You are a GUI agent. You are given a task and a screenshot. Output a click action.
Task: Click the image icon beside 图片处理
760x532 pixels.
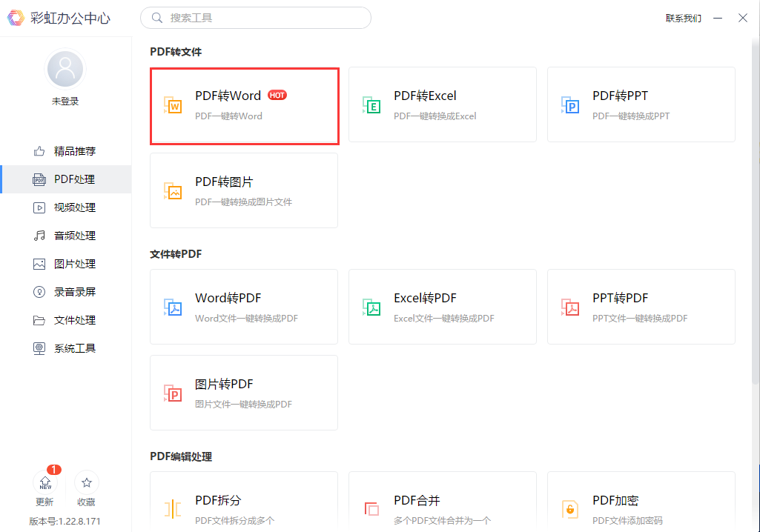(39, 264)
